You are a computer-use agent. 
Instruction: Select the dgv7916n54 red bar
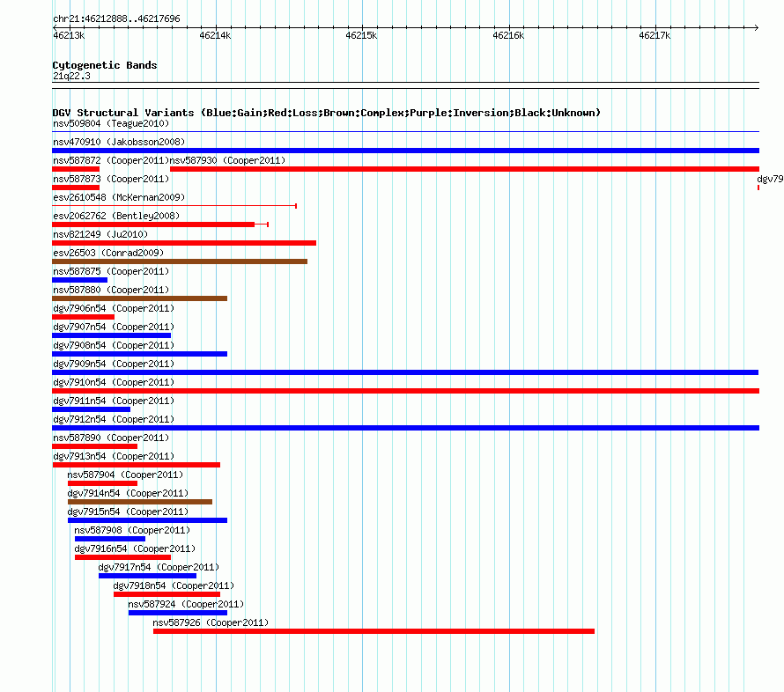coord(122,557)
